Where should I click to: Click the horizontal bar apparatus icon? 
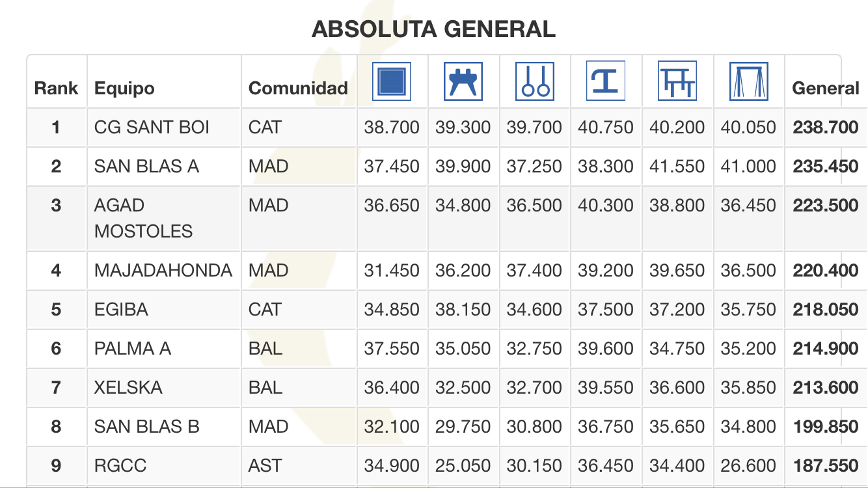749,81
